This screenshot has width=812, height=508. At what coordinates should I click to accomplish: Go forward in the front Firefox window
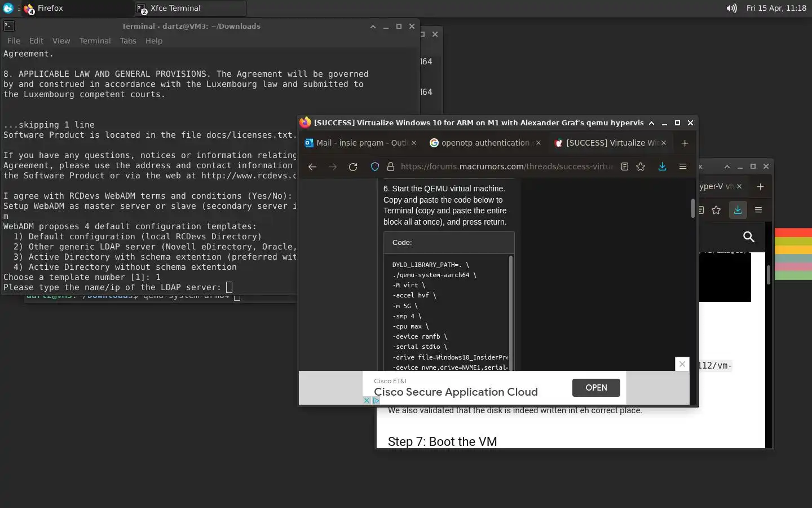333,167
